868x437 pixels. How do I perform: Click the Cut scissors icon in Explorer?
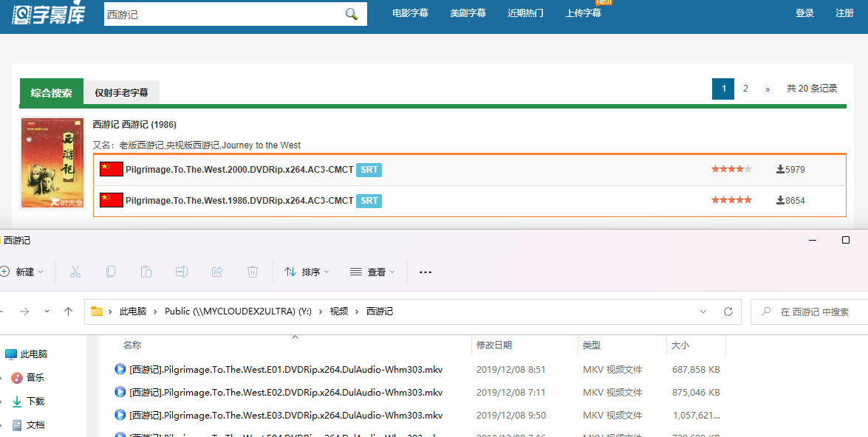pyautogui.click(x=75, y=272)
